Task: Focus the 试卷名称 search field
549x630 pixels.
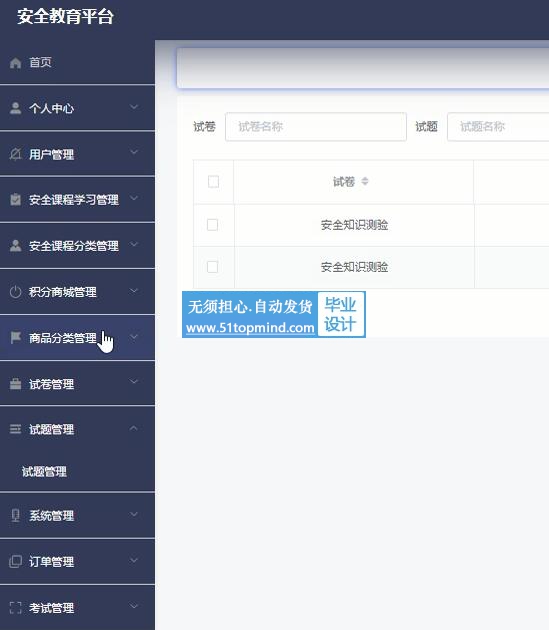Action: (x=316, y=127)
